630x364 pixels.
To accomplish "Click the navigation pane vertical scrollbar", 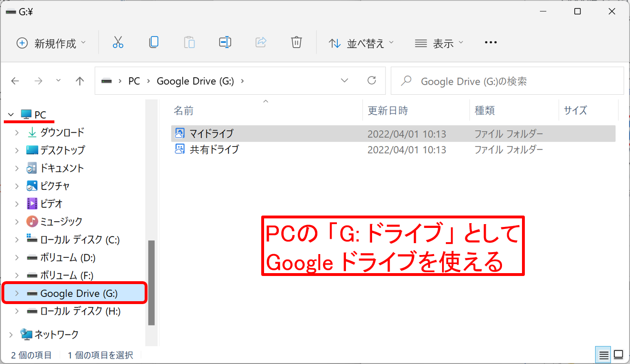I will tap(151, 283).
